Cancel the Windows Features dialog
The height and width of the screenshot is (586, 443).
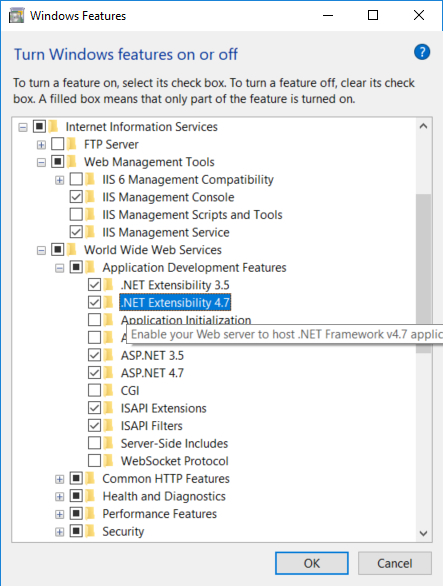click(x=394, y=563)
